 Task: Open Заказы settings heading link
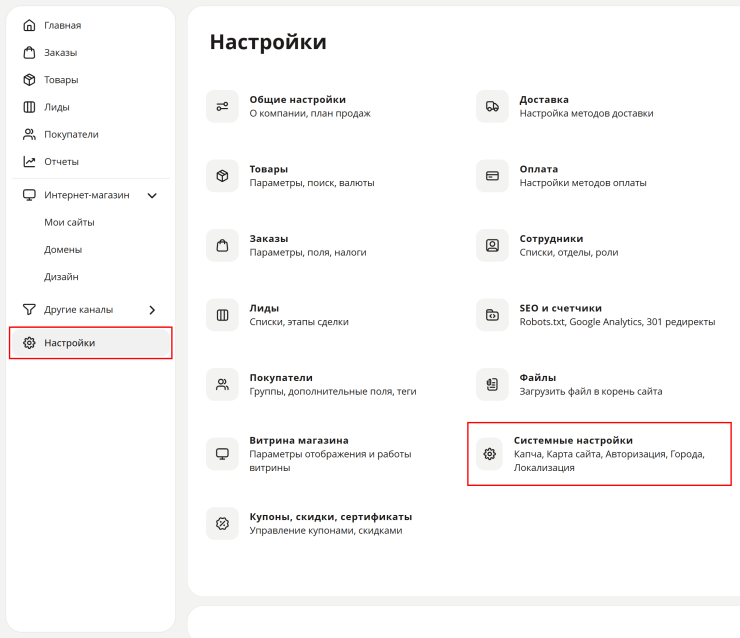[269, 239]
